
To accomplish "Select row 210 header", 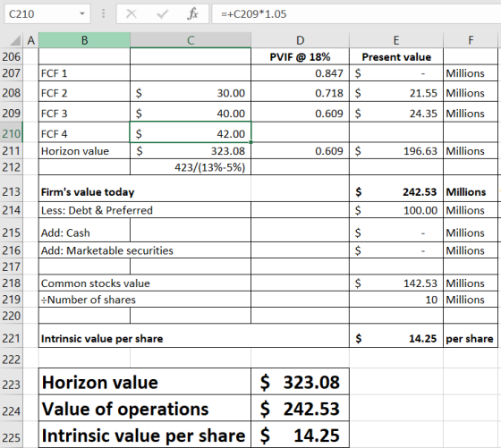I will point(11,133).
